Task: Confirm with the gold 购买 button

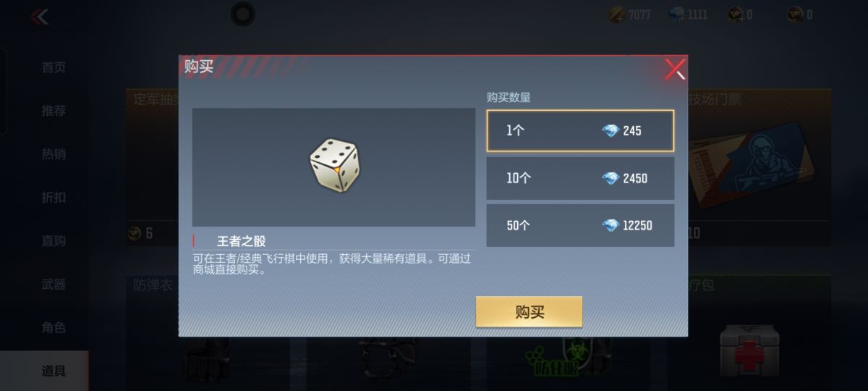Action: (529, 312)
